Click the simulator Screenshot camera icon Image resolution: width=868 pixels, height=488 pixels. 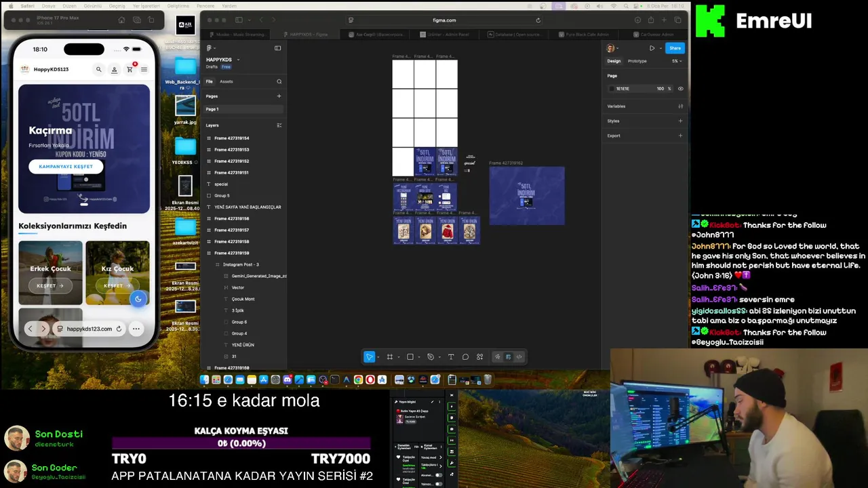[x=137, y=20]
